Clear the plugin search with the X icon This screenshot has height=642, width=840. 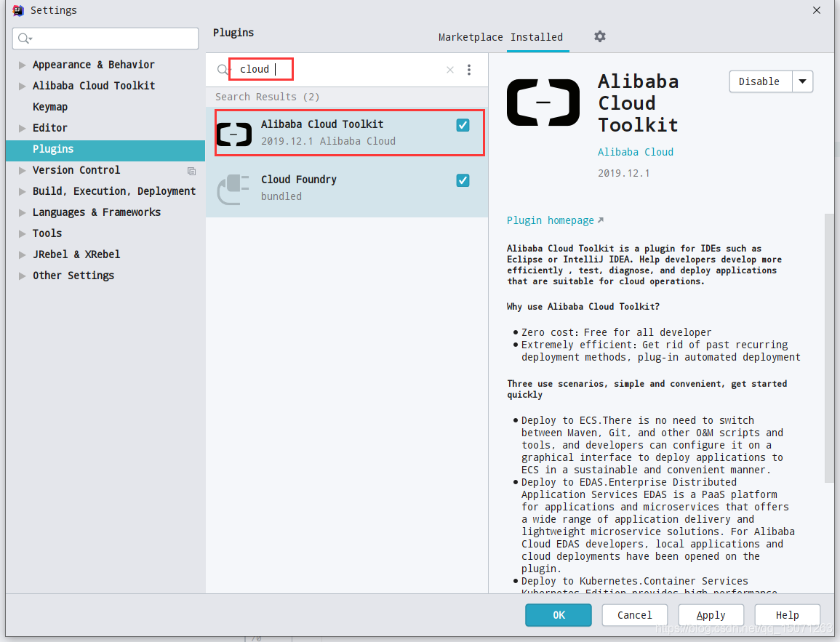pyautogui.click(x=450, y=70)
